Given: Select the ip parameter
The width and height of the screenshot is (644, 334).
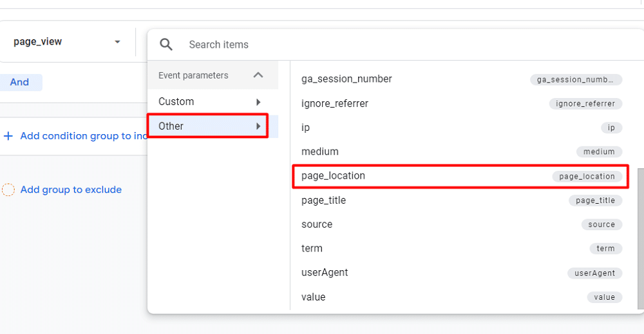Looking at the screenshot, I should point(306,128).
